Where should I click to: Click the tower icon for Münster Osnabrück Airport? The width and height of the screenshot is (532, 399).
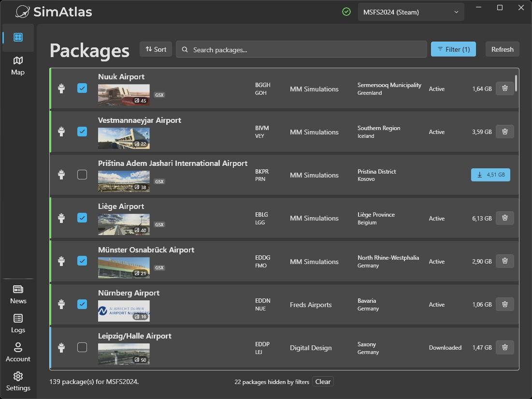coord(61,261)
